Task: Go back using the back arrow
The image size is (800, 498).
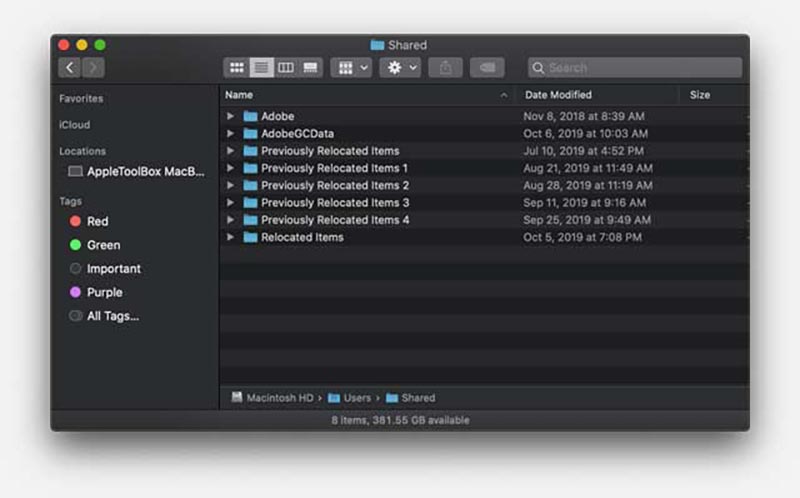Action: tap(69, 68)
